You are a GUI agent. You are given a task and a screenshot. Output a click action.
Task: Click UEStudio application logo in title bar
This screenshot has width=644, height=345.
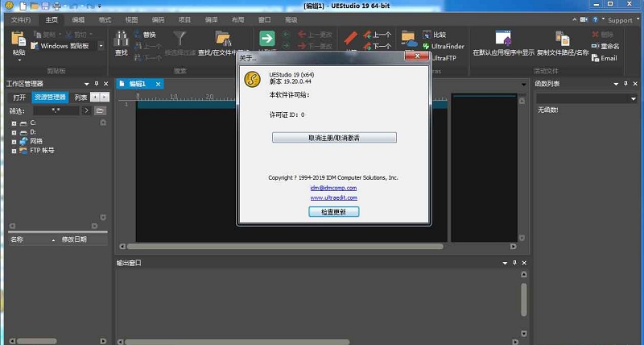pyautogui.click(x=9, y=6)
